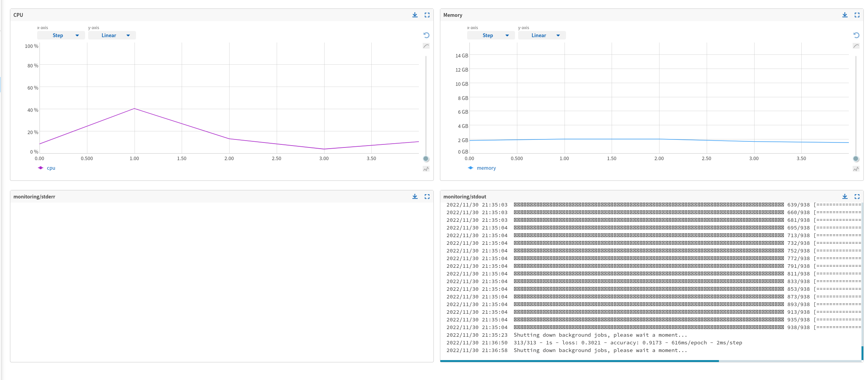Toggle outlier display on the CPU chart
Screen dimensions: 868x380
point(426,169)
